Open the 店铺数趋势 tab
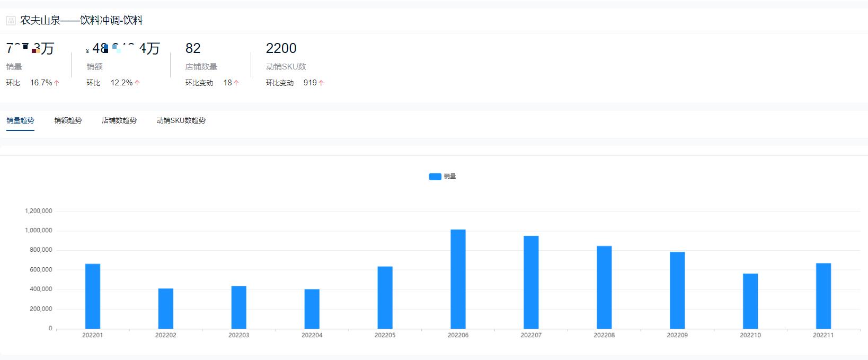 pyautogui.click(x=119, y=121)
